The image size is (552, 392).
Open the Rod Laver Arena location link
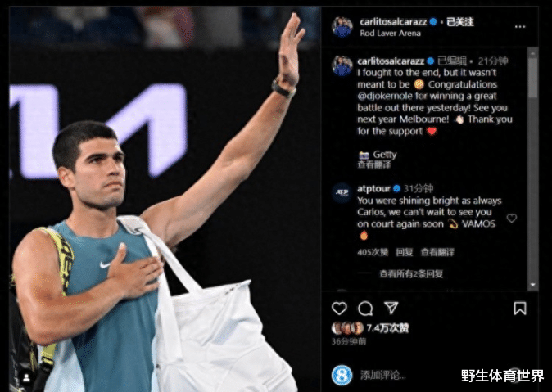390,34
